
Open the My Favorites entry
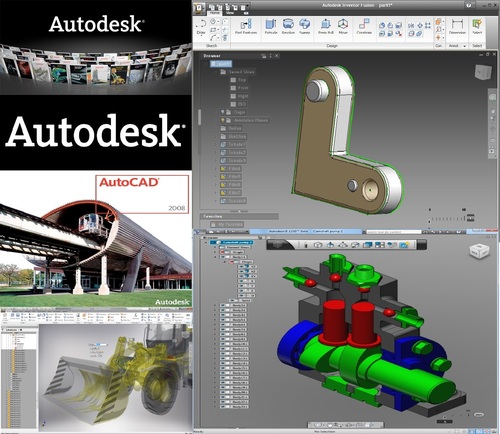[x=228, y=224]
